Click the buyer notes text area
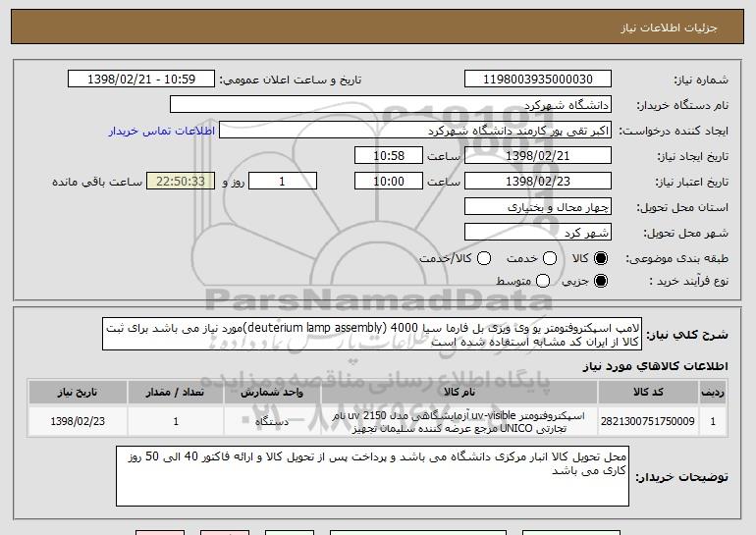The image size is (756, 535). tap(372, 476)
